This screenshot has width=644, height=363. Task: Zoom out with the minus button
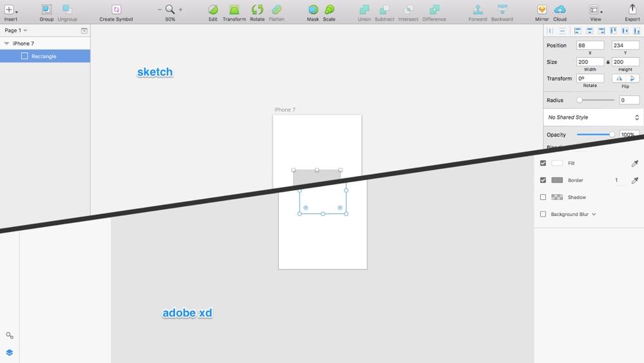click(159, 10)
